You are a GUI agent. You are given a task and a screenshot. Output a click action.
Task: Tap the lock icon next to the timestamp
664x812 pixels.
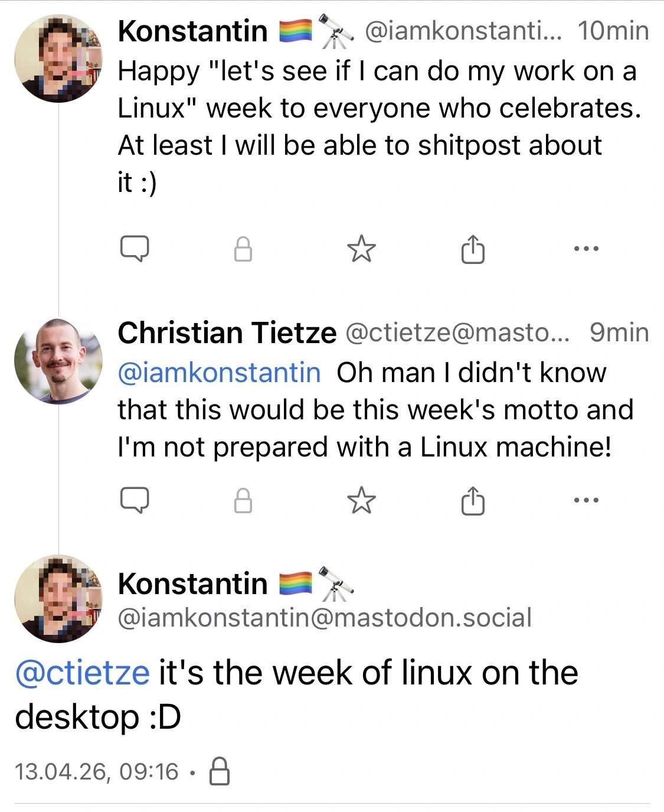220,771
